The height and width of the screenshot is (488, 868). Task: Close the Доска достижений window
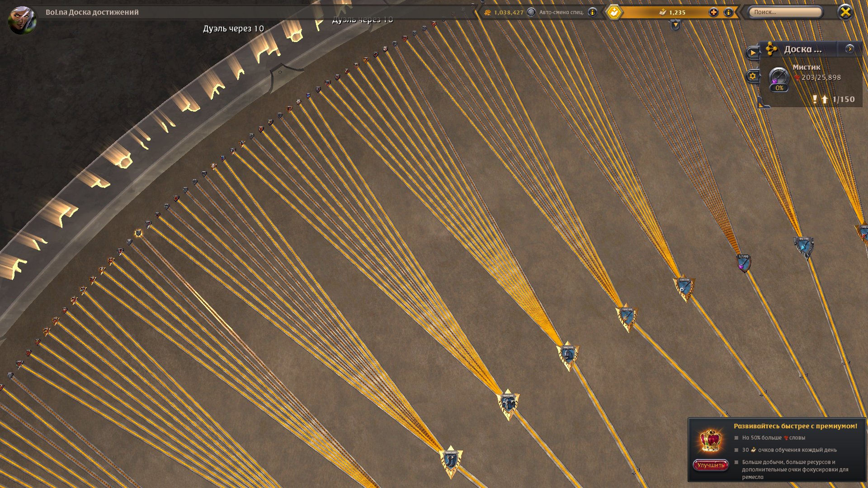click(845, 12)
